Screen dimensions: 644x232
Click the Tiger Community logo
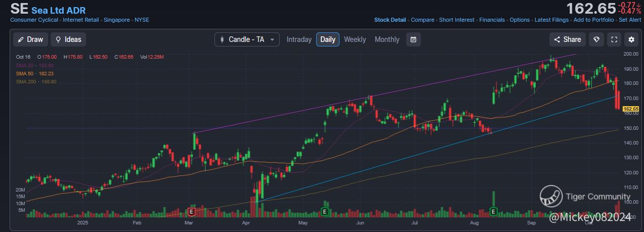coord(551,196)
